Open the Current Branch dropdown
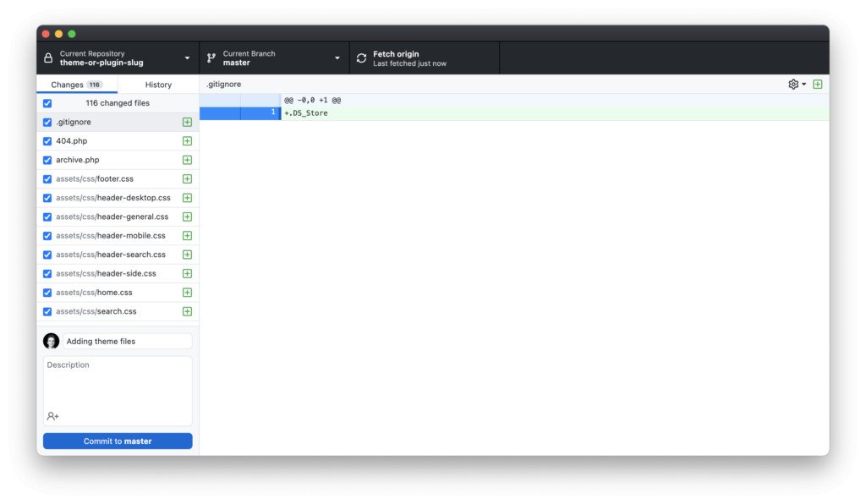Viewport: 866px width, 504px height. tap(337, 58)
